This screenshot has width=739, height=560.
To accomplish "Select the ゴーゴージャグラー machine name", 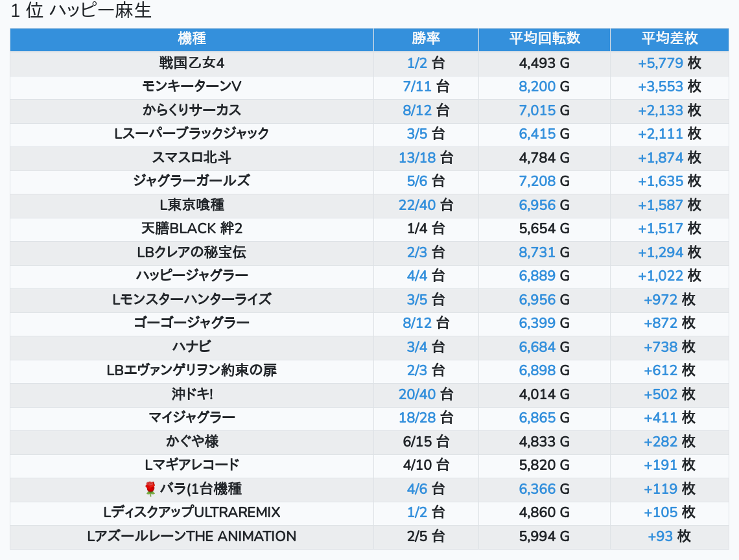I will (192, 323).
